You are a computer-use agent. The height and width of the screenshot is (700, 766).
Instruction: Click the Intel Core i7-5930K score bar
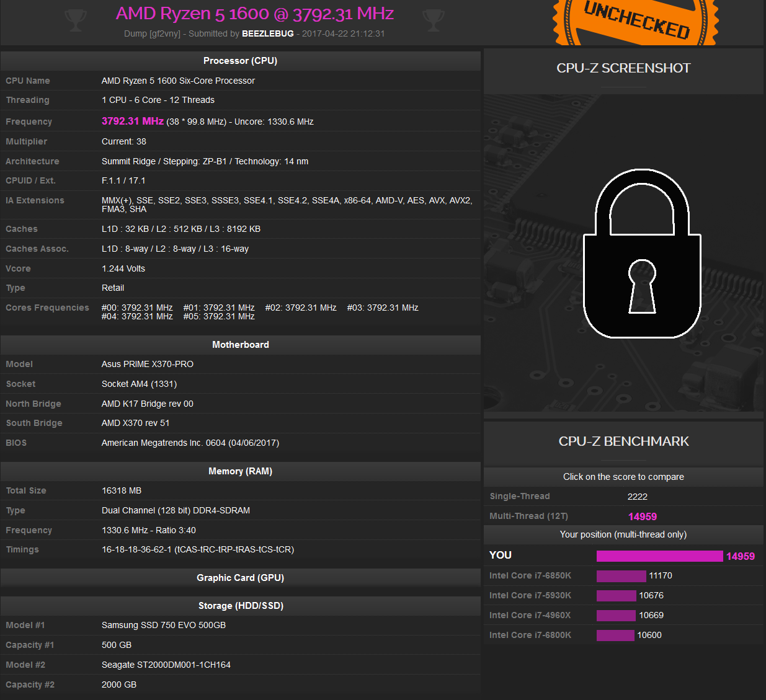(x=616, y=596)
